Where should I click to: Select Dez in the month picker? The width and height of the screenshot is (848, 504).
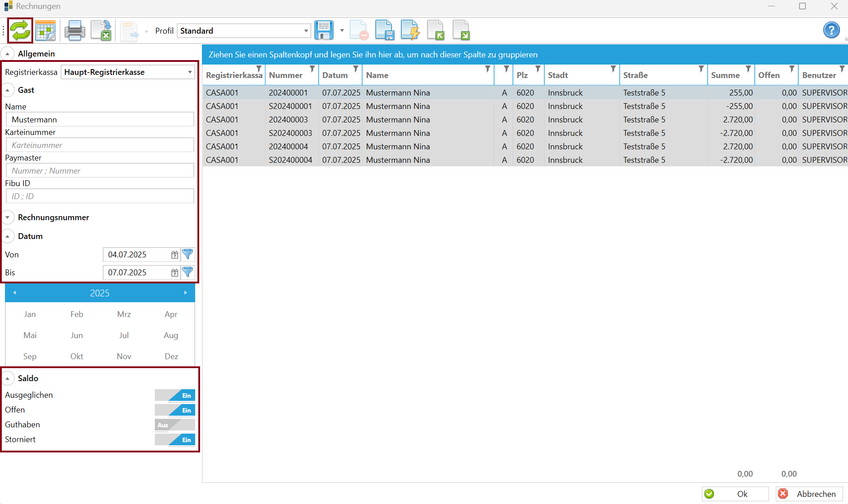(x=171, y=356)
